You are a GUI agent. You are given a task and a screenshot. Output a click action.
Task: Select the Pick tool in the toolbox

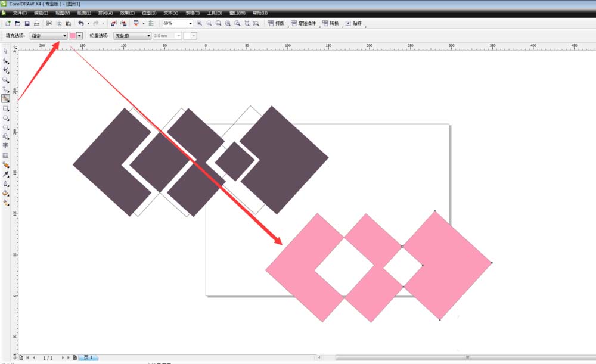coord(5,51)
